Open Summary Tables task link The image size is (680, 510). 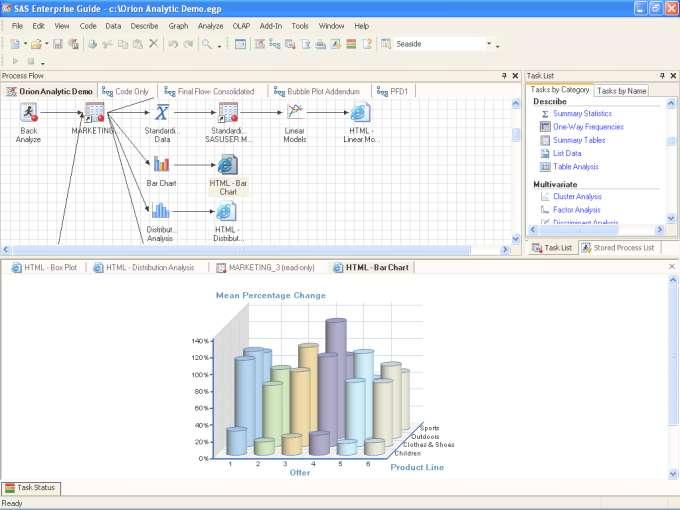pyautogui.click(x=579, y=140)
